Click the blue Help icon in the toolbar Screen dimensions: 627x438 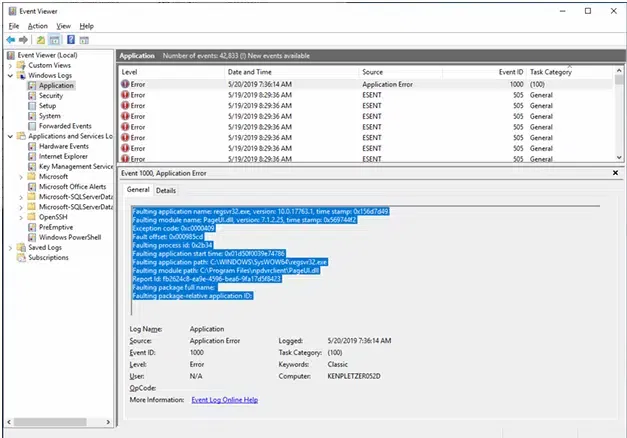click(71, 39)
